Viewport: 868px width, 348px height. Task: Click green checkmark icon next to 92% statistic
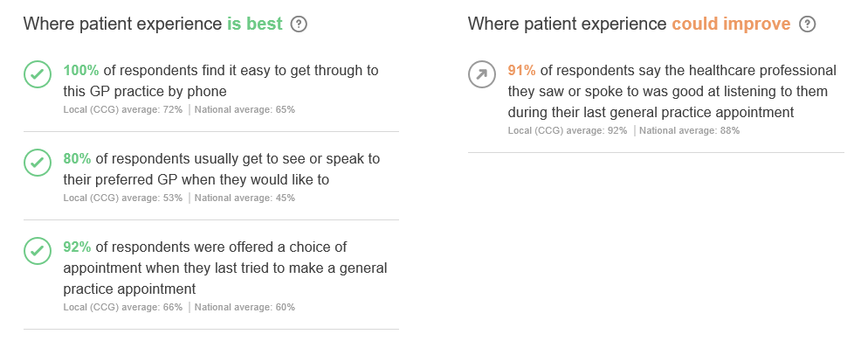tap(38, 251)
